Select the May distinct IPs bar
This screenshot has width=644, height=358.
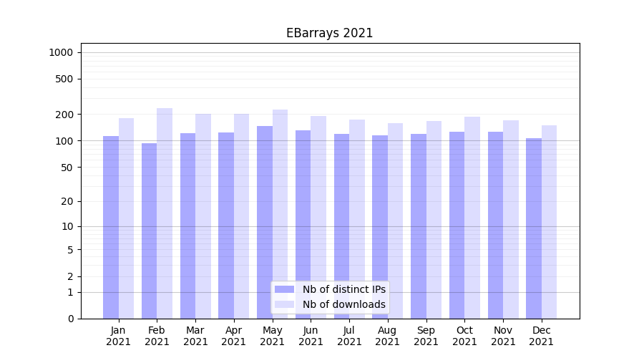(265, 222)
